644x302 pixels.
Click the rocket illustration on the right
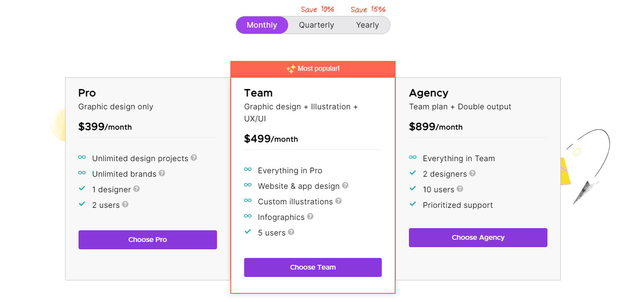click(x=585, y=166)
